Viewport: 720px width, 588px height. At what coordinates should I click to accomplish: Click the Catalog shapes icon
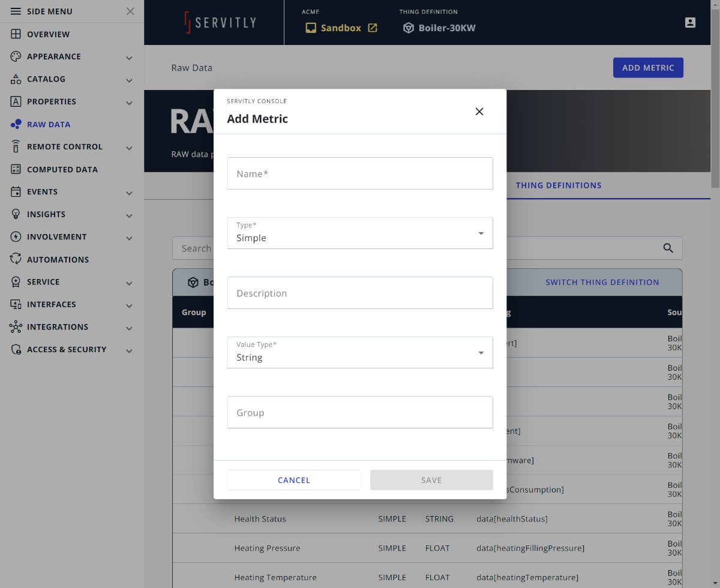pyautogui.click(x=16, y=79)
